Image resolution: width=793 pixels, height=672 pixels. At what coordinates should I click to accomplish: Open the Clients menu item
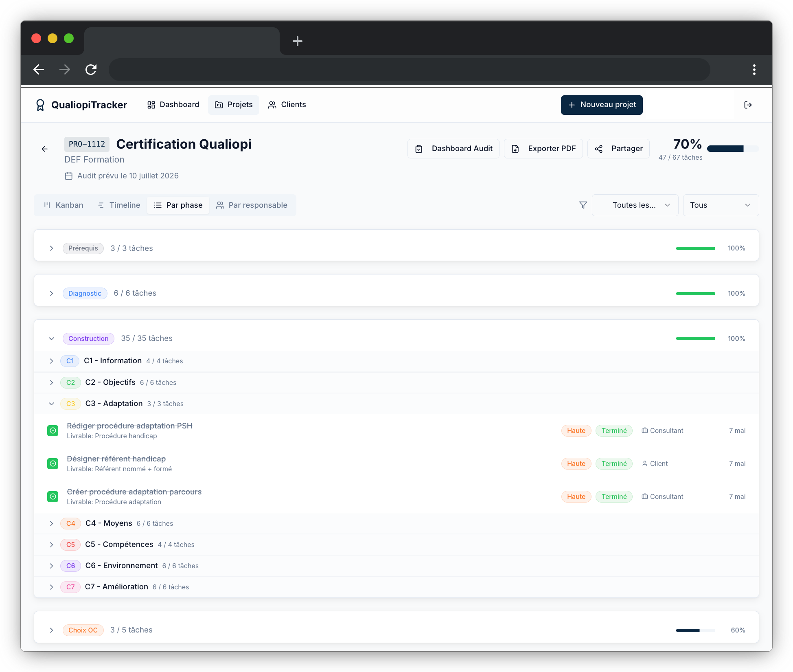click(287, 105)
